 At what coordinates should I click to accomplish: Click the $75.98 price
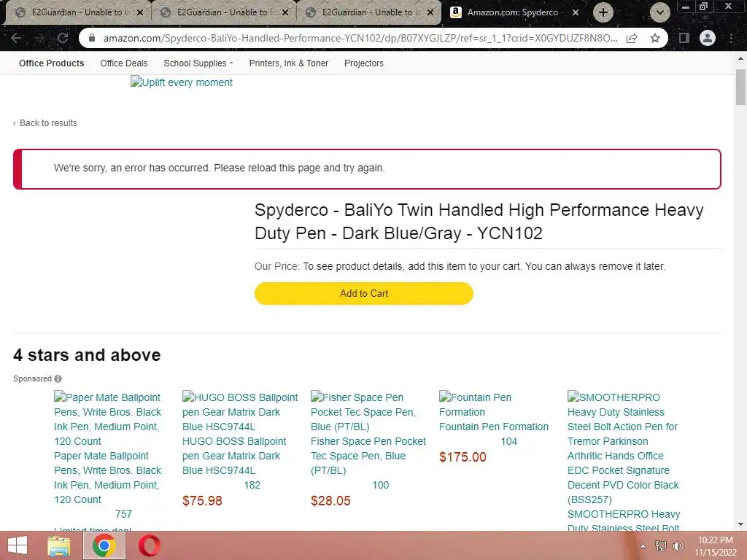(202, 501)
